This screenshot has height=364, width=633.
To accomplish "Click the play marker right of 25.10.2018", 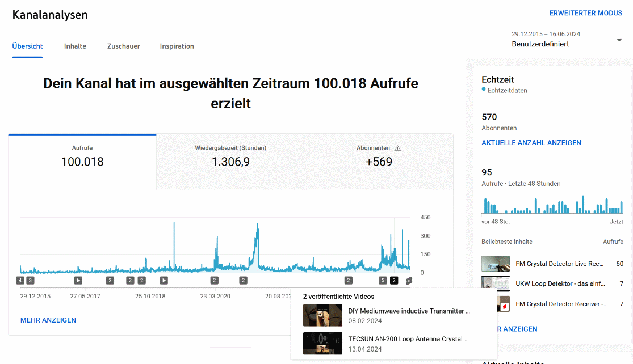I will pos(164,280).
